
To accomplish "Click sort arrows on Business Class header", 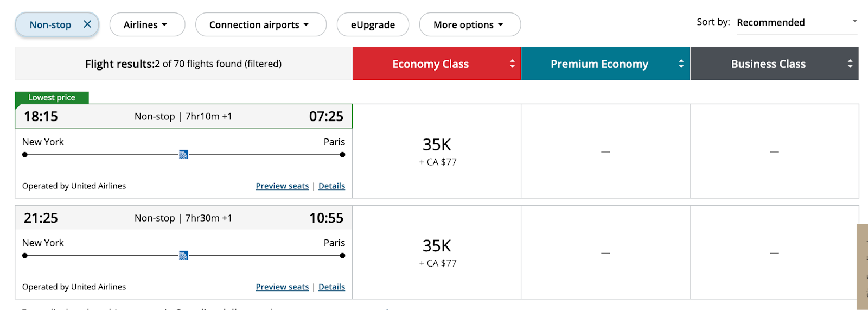I will pos(850,64).
